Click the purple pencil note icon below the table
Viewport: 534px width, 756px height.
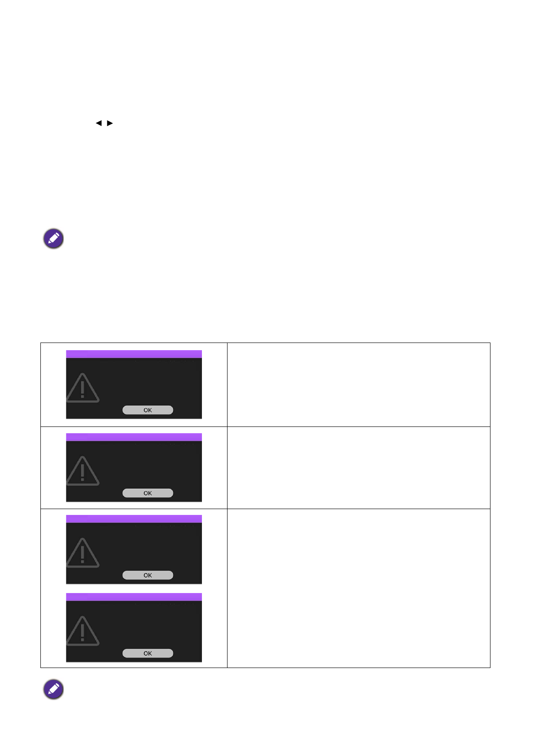click(53, 689)
